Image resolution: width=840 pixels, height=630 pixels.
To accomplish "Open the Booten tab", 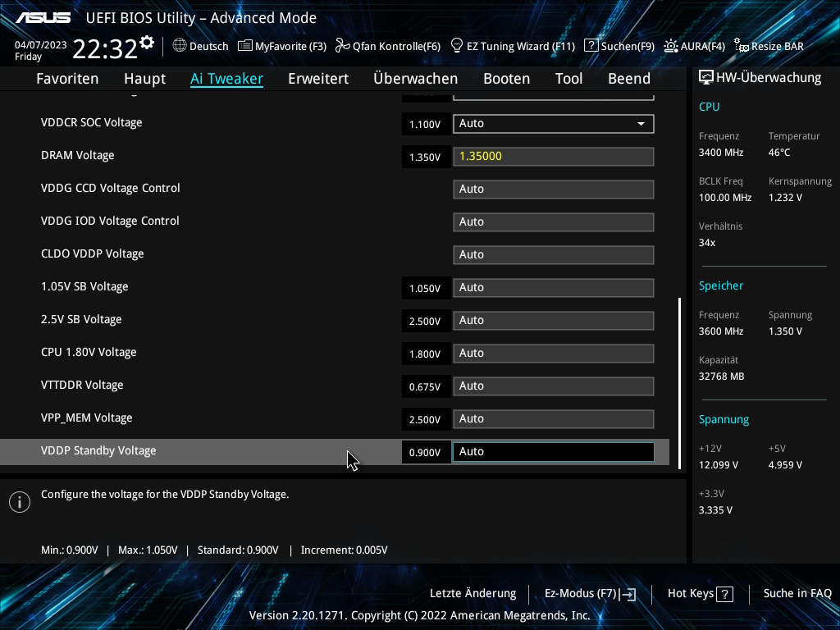I will click(x=507, y=79).
